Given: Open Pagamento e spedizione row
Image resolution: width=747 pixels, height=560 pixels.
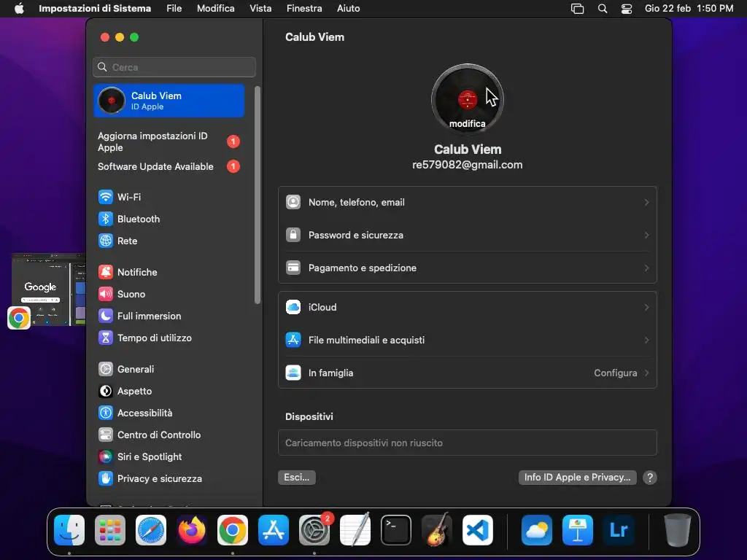Looking at the screenshot, I should tap(468, 268).
